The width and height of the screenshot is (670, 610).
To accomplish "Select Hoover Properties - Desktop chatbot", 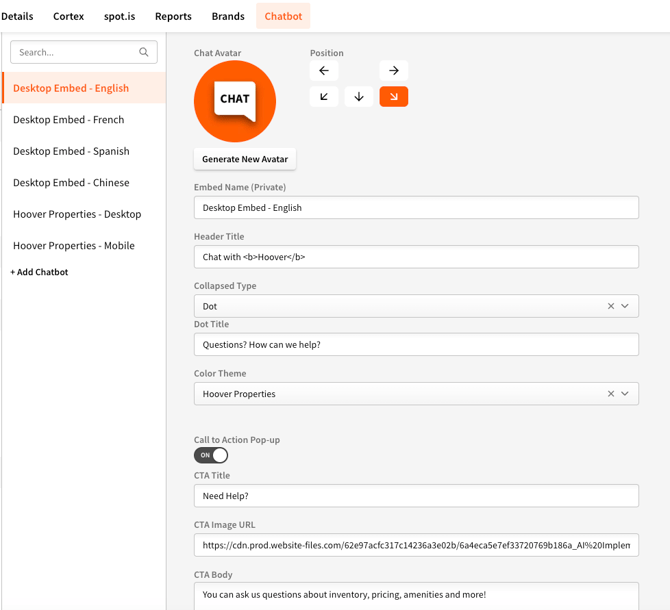I will 84,214.
